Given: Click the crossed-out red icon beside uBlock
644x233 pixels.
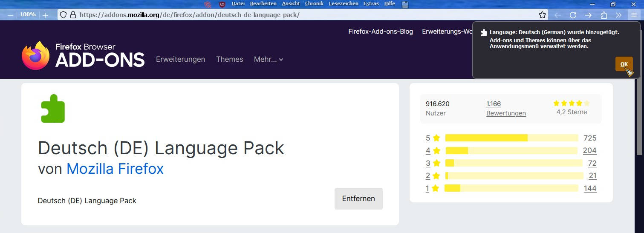Looking at the screenshot, I should (208, 4).
